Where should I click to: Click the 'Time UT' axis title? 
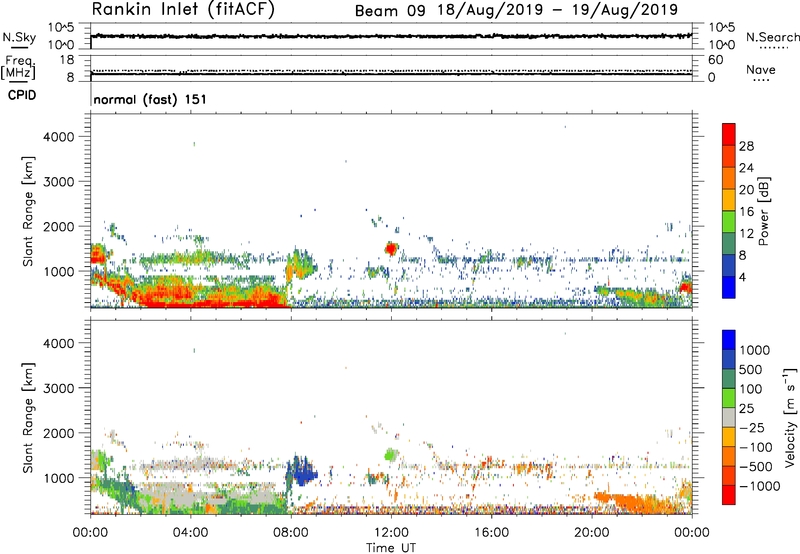[x=391, y=548]
